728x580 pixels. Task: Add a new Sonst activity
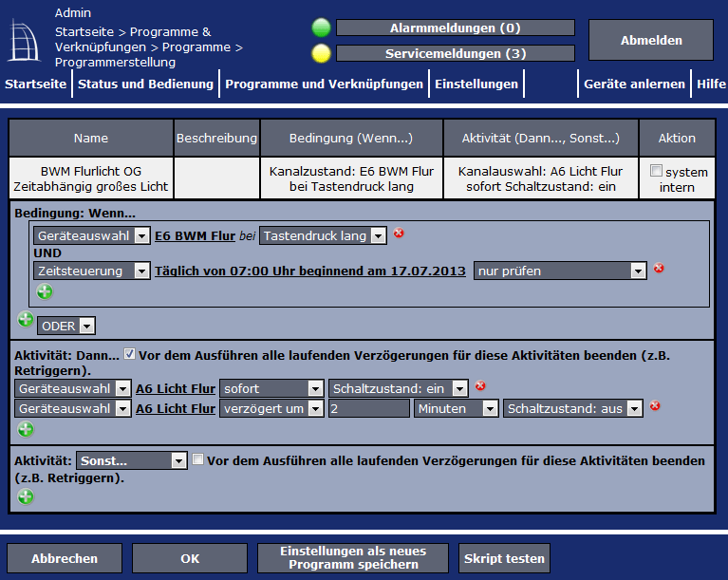point(26,496)
